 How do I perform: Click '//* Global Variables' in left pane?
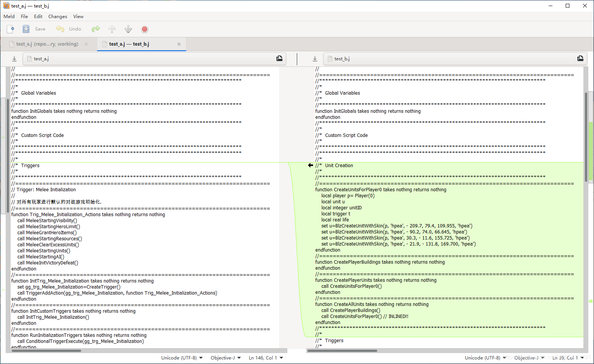[x=34, y=93]
